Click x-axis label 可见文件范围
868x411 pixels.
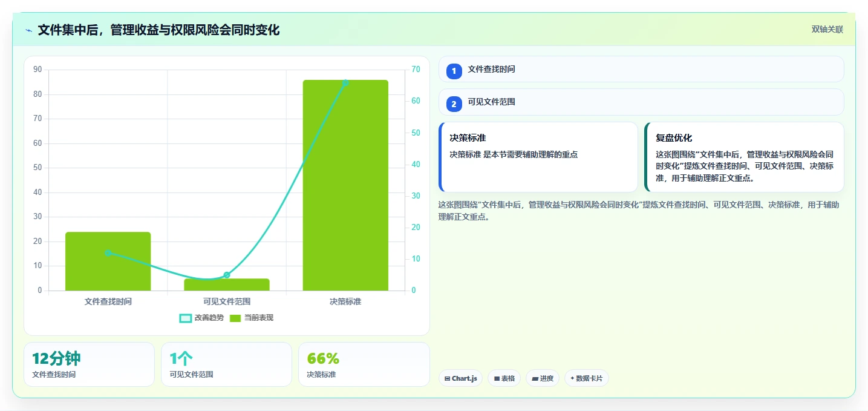click(x=227, y=301)
